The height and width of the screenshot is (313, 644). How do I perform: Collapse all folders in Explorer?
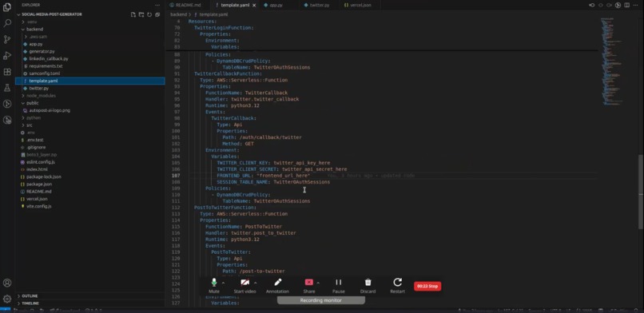click(157, 14)
